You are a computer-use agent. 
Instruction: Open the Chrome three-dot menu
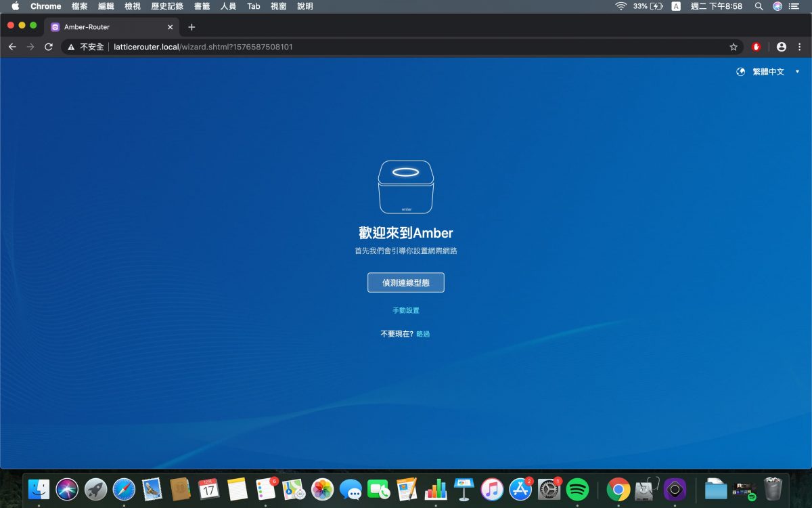click(800, 47)
